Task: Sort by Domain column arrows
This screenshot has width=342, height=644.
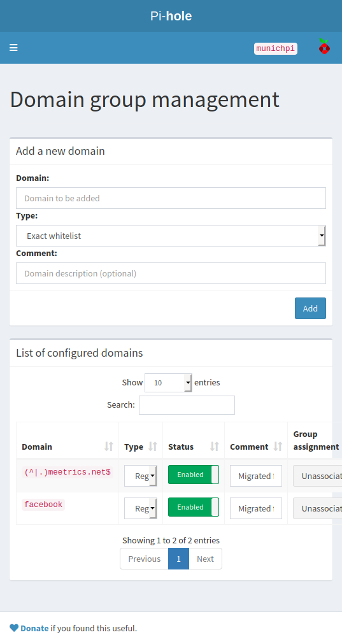Action: (x=108, y=447)
